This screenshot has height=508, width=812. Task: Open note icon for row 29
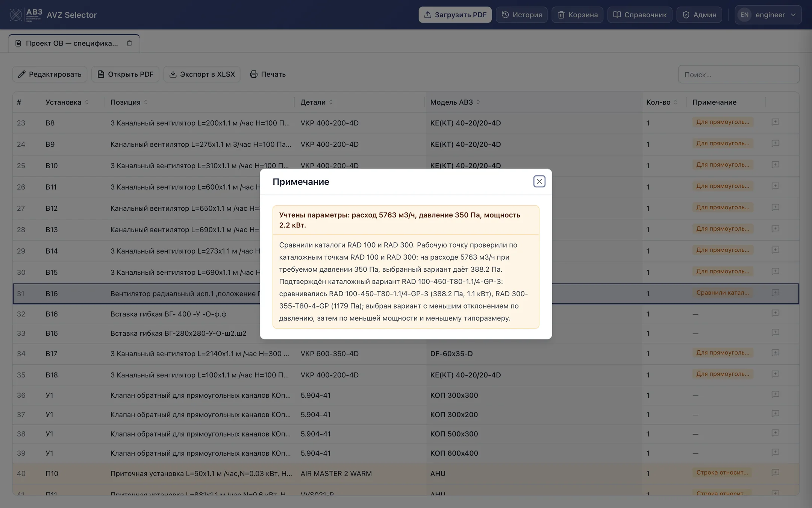click(775, 250)
